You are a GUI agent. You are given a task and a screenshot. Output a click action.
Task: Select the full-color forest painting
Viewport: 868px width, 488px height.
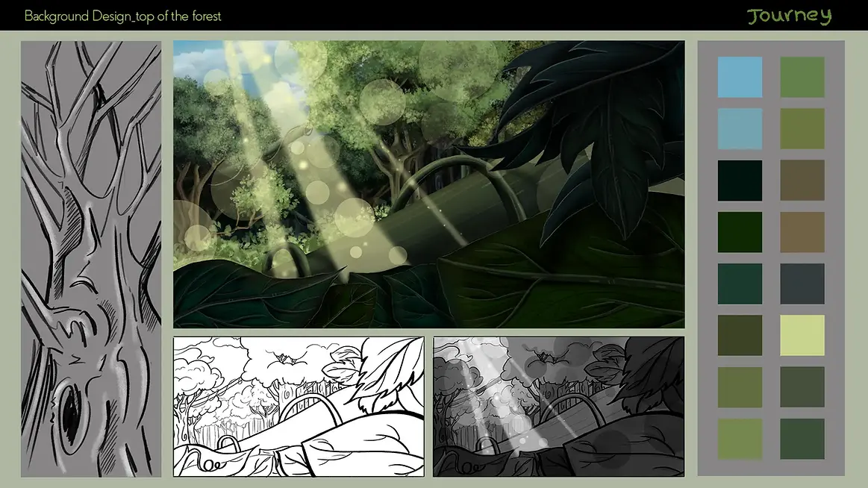tap(429, 184)
